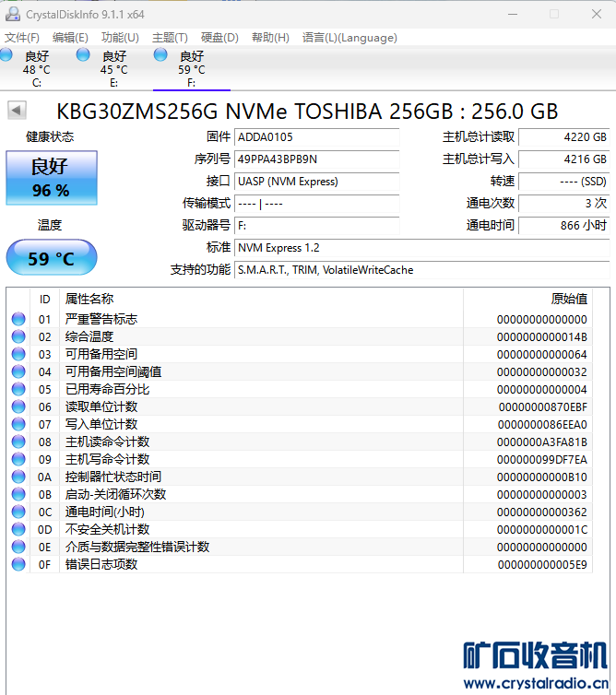The height and width of the screenshot is (695, 616).
Task: Click the 主机总计写入 value 4216 GB
Action: [x=564, y=159]
